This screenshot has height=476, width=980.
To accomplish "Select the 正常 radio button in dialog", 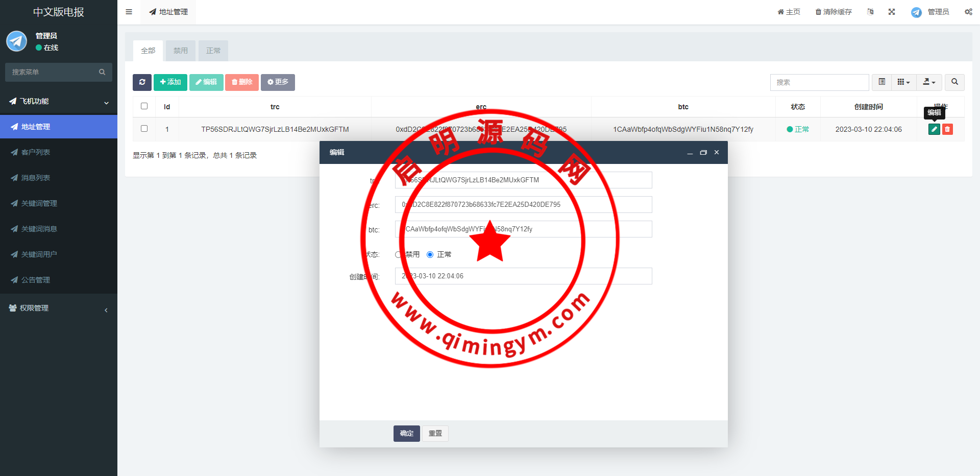I will (430, 254).
